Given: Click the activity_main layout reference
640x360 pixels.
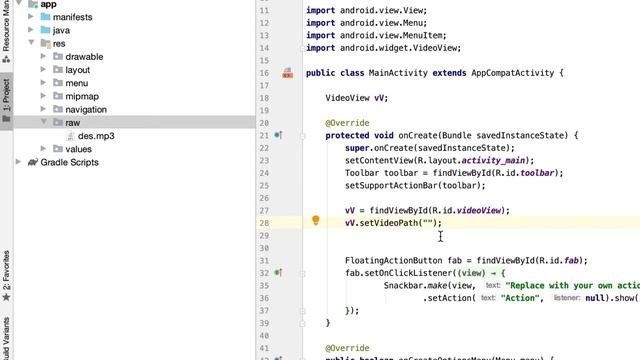Looking at the screenshot, I should click(x=493, y=160).
